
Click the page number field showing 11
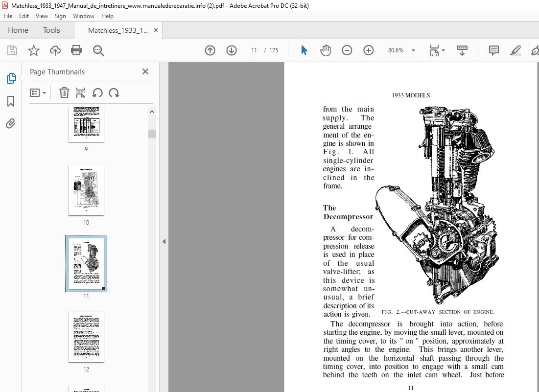[x=254, y=50]
